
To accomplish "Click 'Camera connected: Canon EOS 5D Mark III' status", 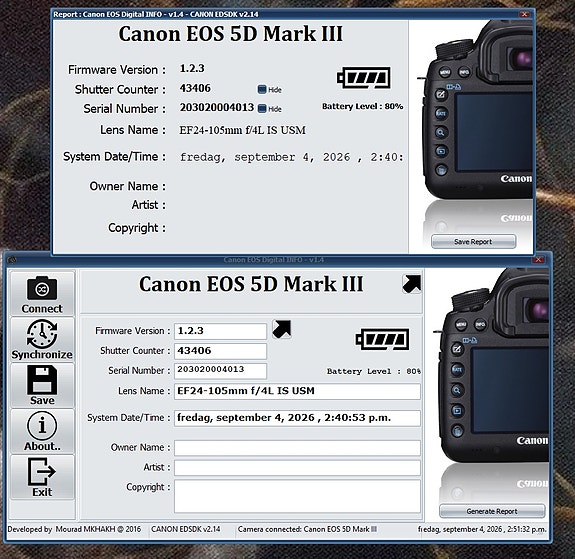I will (x=307, y=529).
